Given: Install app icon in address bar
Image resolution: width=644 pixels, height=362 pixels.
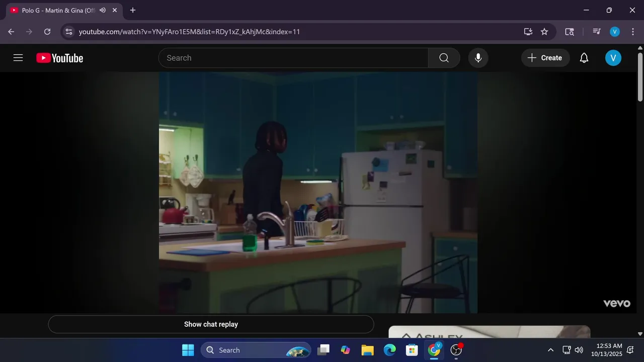Looking at the screenshot, I should click(528, 32).
